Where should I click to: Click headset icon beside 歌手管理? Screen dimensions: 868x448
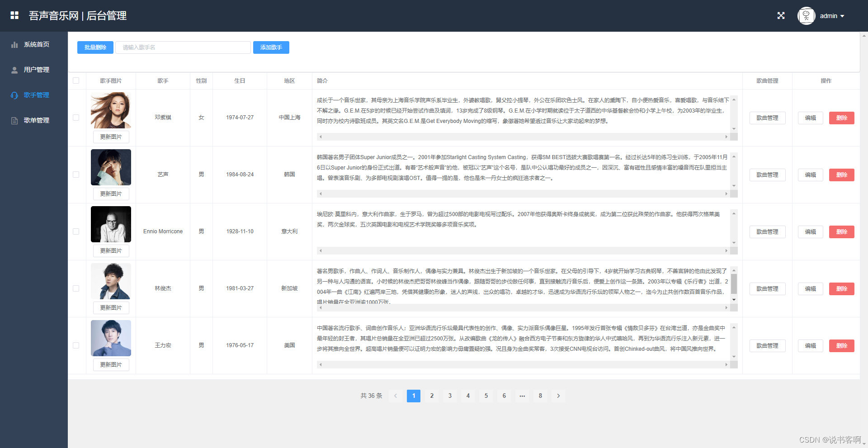pyautogui.click(x=14, y=95)
